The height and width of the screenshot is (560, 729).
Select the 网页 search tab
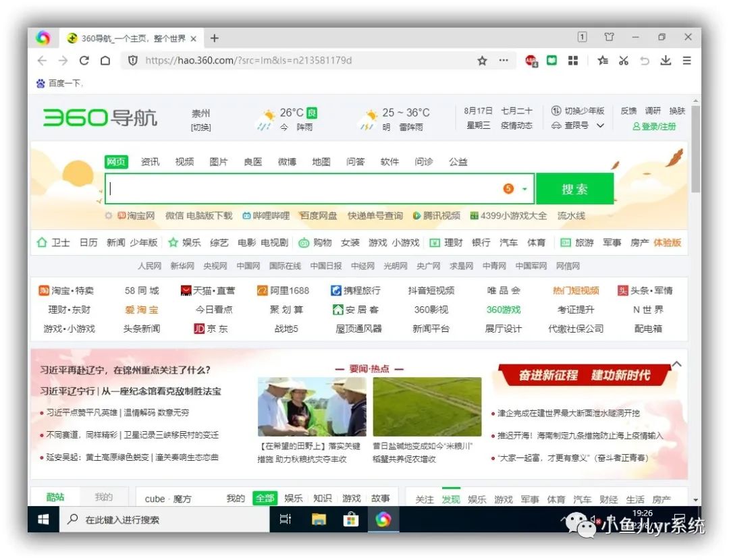(116, 161)
